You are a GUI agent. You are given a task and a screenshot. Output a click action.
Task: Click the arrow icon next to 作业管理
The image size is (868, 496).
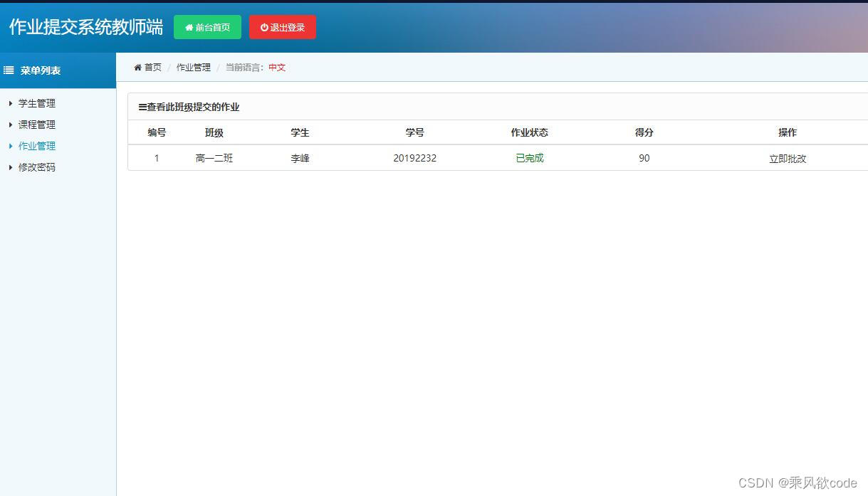pyautogui.click(x=10, y=146)
